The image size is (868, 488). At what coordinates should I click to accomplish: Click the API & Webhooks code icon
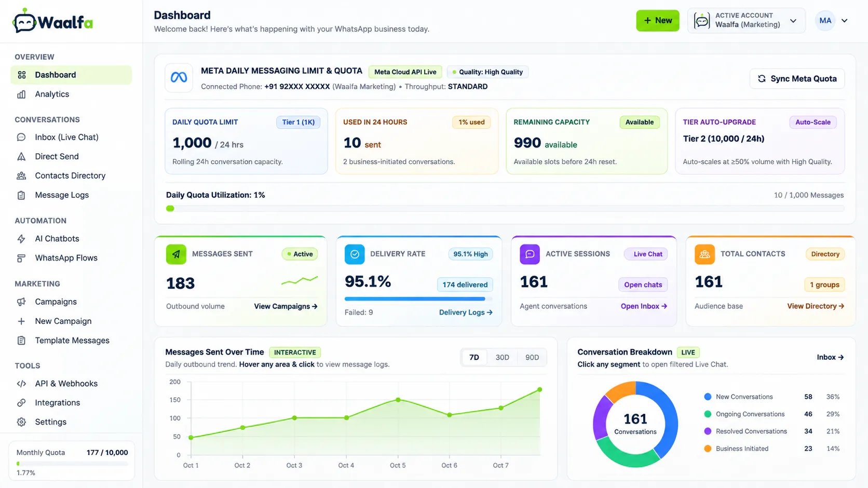pyautogui.click(x=21, y=384)
